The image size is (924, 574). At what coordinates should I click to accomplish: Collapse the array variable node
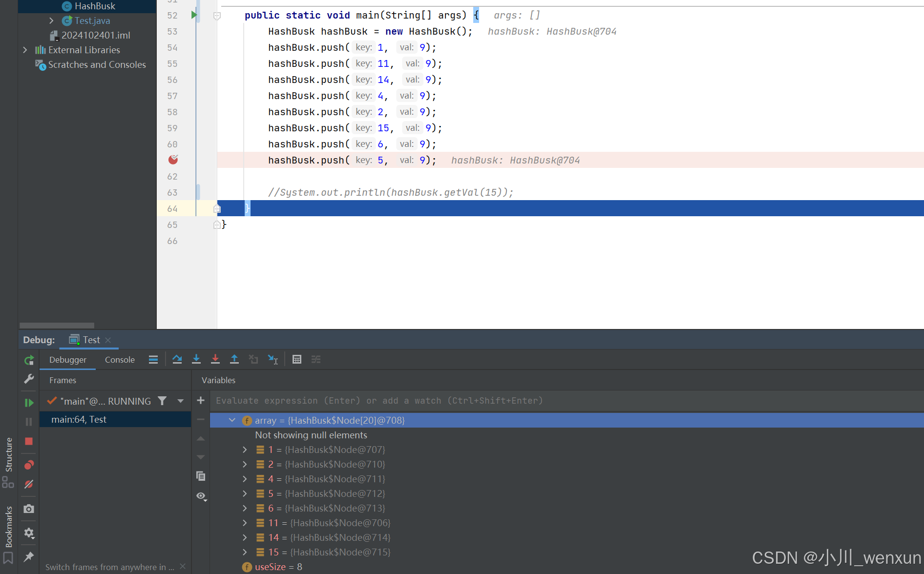pyautogui.click(x=232, y=420)
